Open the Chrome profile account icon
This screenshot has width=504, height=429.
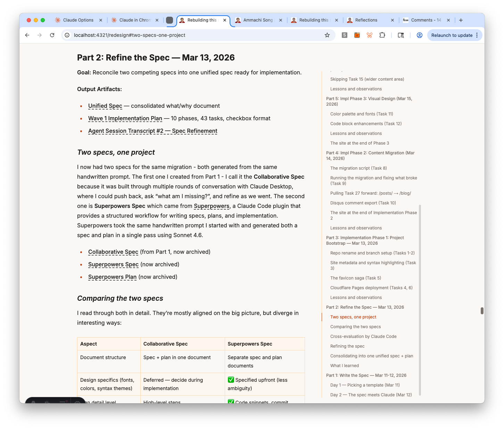(x=419, y=35)
